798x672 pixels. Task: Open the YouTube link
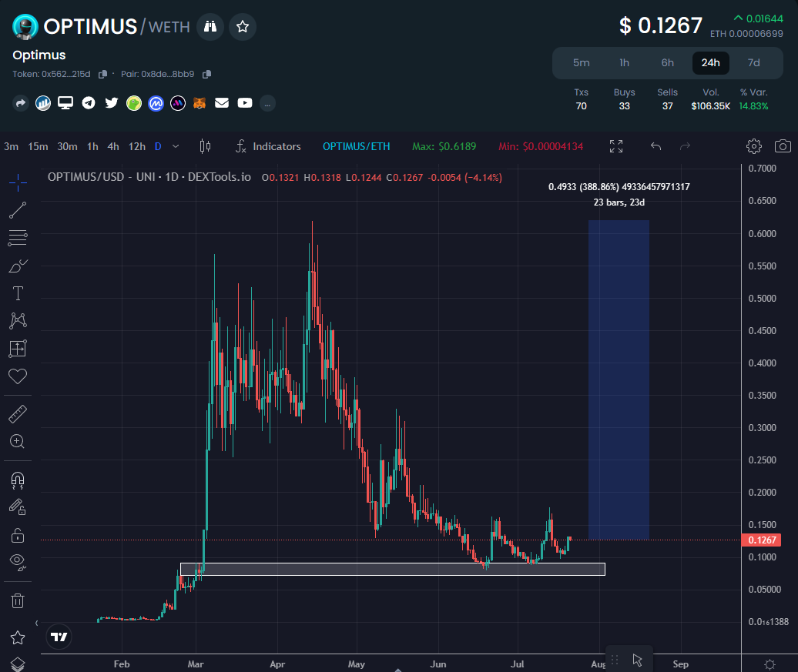pos(245,103)
